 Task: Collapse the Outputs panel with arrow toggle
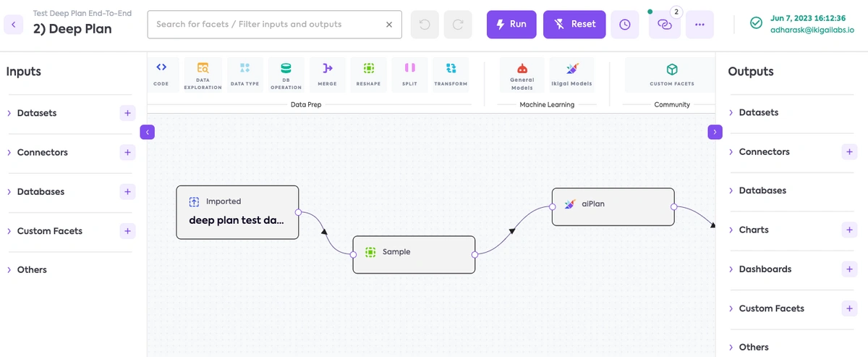(715, 132)
